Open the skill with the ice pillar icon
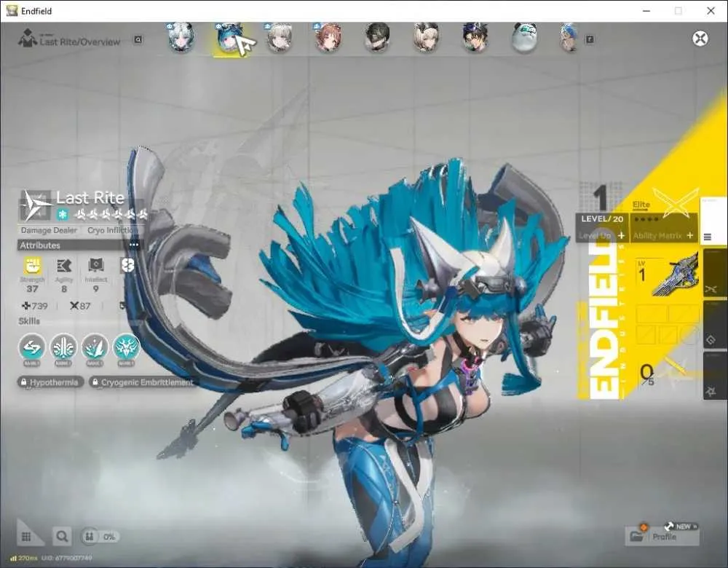The width and height of the screenshot is (728, 568). [x=63, y=347]
